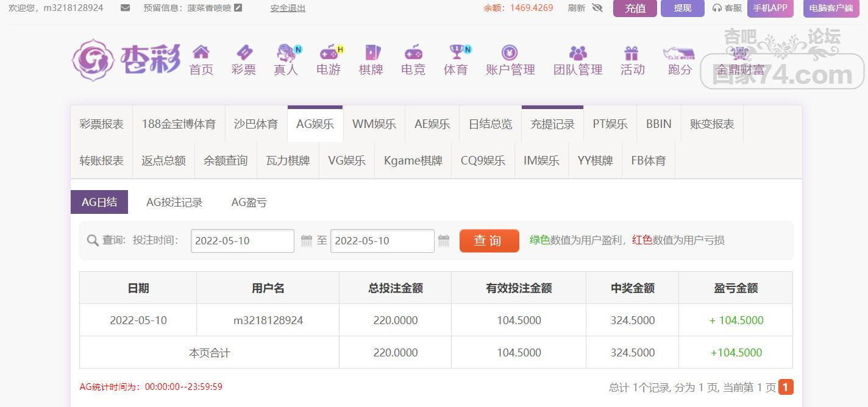Click 充值 recharge button
The height and width of the screenshot is (407, 868).
pos(635,9)
